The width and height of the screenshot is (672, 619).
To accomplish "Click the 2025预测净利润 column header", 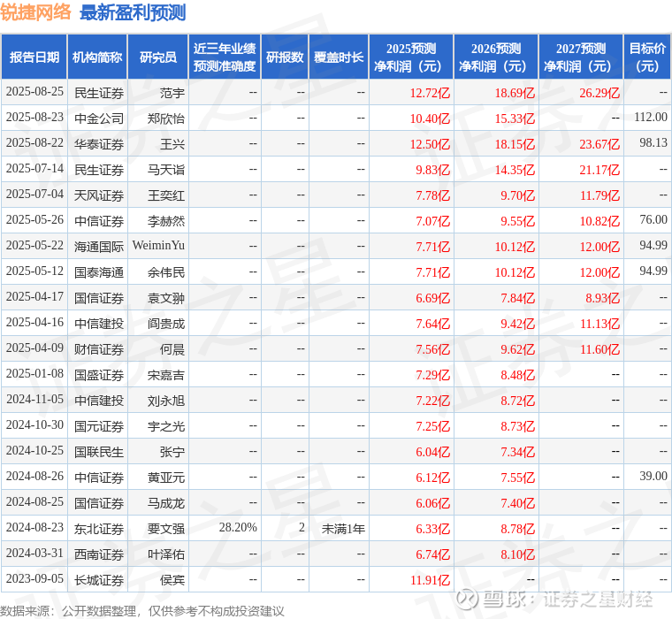I will point(410,57).
